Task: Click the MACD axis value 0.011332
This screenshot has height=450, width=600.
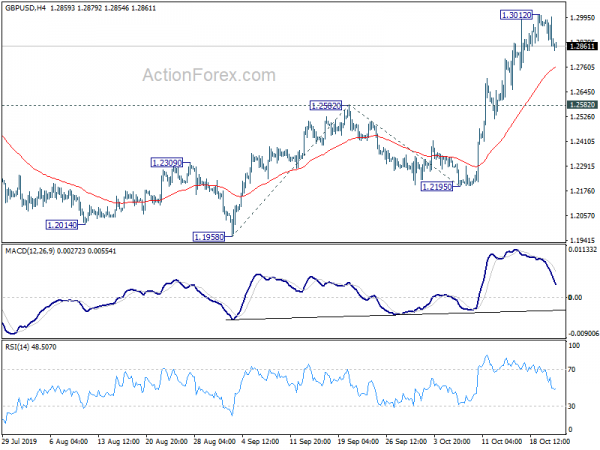Action: 582,249
